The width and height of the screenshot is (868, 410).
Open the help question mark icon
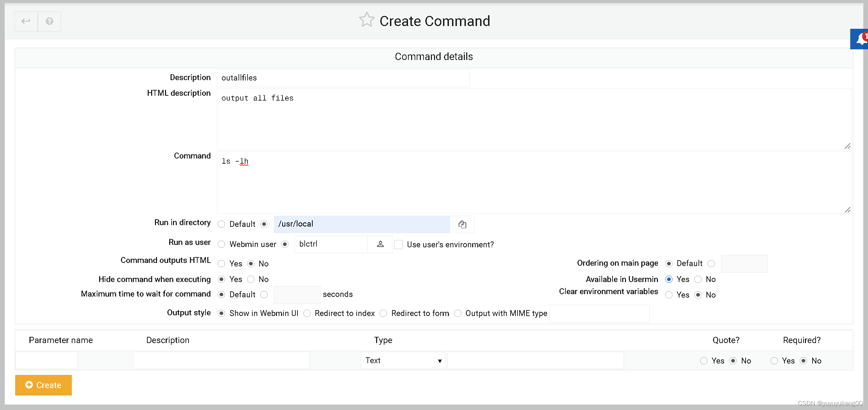[50, 22]
